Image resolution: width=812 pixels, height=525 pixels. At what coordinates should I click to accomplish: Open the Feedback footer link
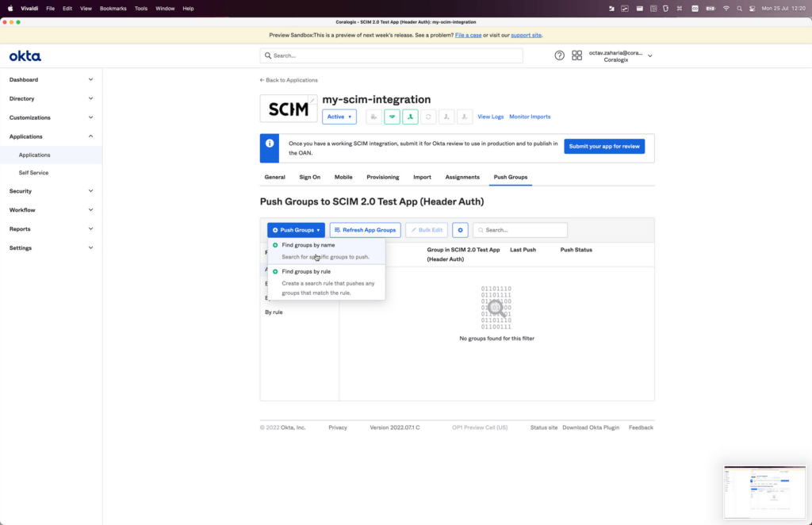click(x=641, y=427)
